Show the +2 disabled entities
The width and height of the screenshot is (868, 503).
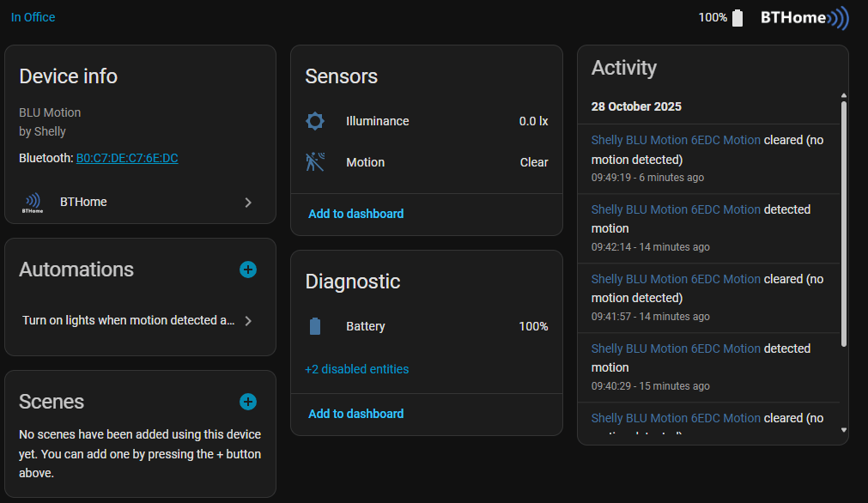click(356, 369)
